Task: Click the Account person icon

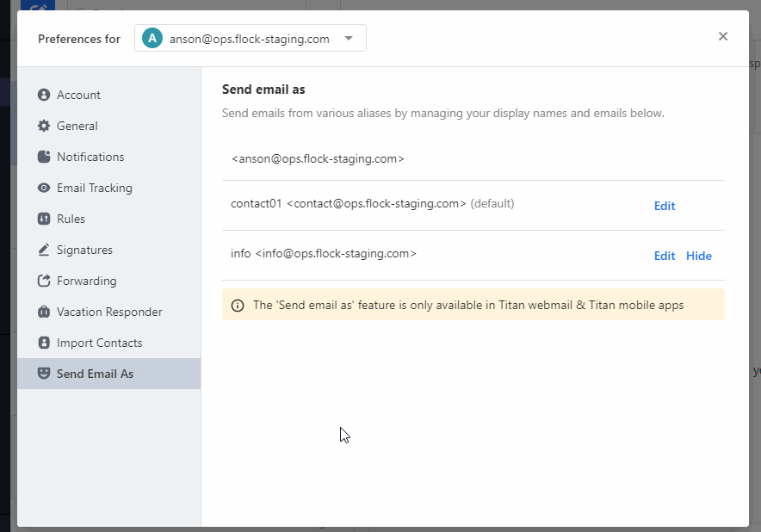Action: pyautogui.click(x=44, y=95)
